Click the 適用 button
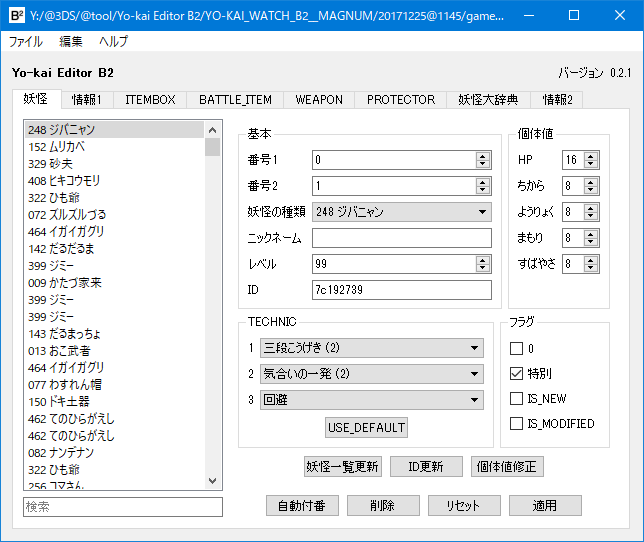 (x=545, y=505)
